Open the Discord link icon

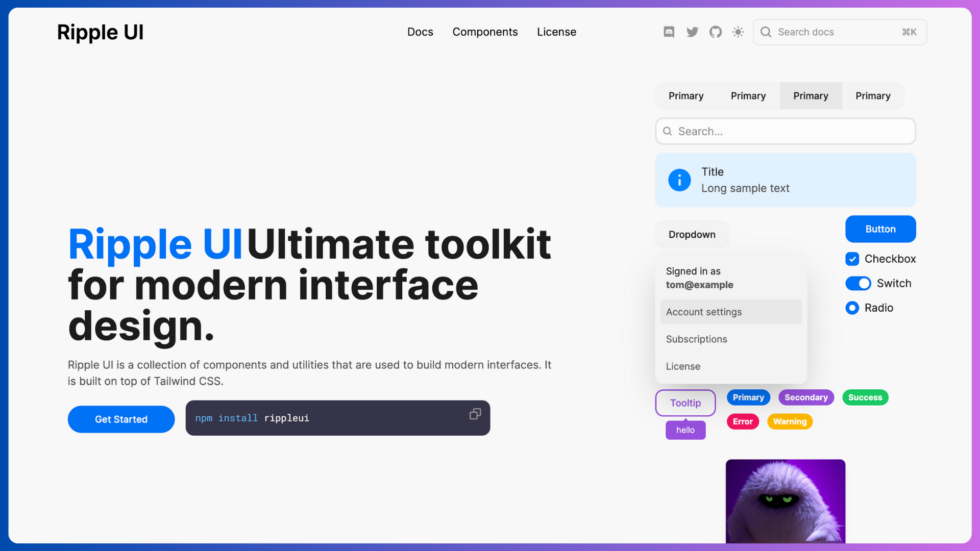pos(669,32)
